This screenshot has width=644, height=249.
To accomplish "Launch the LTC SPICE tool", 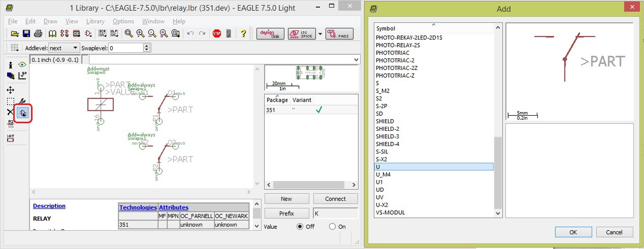I will click(x=301, y=34).
